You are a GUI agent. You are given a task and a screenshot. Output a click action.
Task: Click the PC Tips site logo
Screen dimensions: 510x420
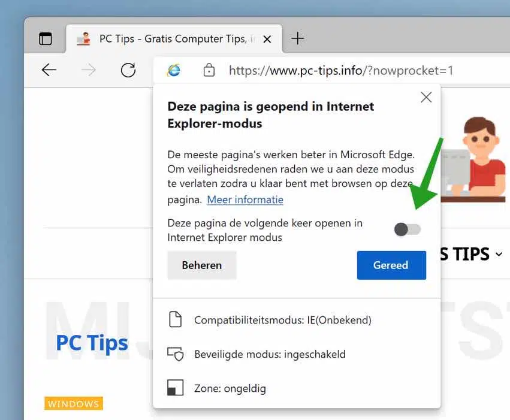[x=92, y=343]
